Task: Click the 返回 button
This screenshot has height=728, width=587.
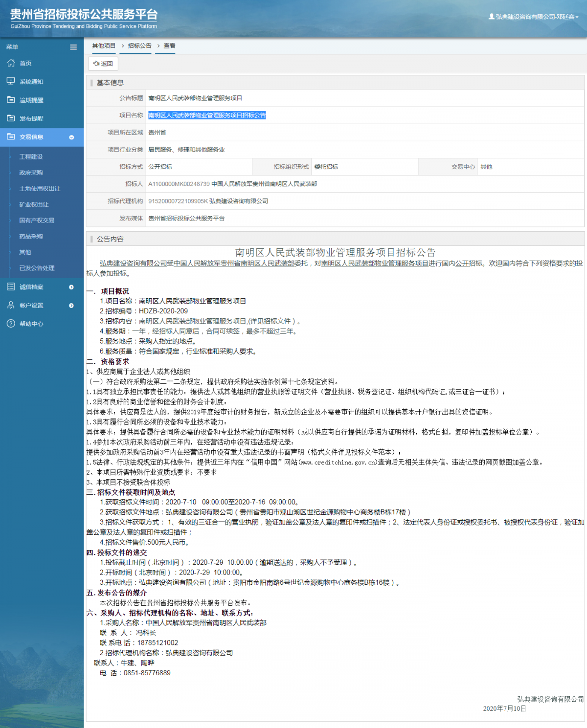Action: click(x=103, y=63)
